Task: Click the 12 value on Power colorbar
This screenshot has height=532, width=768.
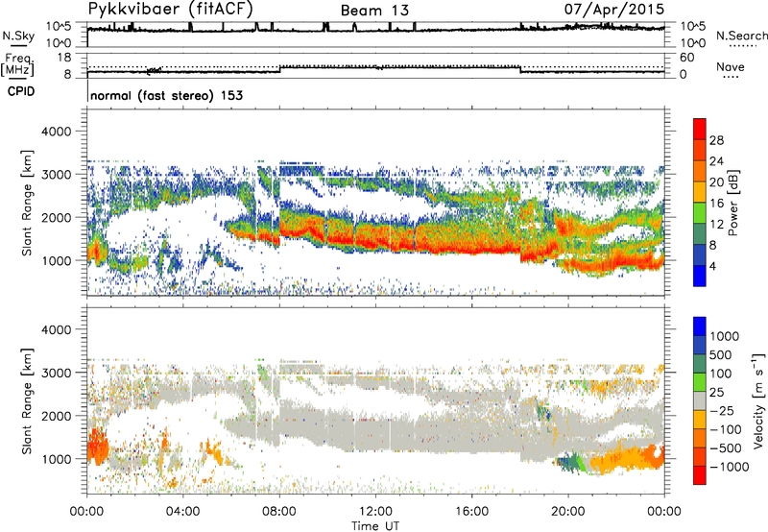Action: [716, 225]
